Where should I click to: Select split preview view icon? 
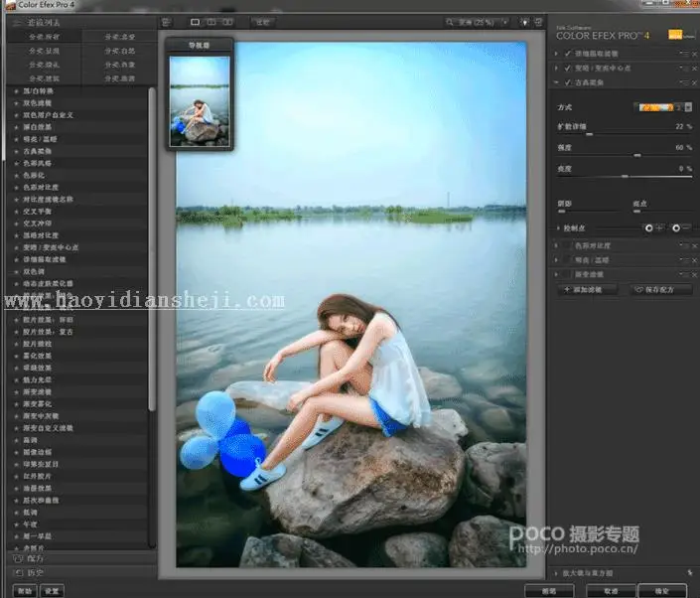(211, 22)
